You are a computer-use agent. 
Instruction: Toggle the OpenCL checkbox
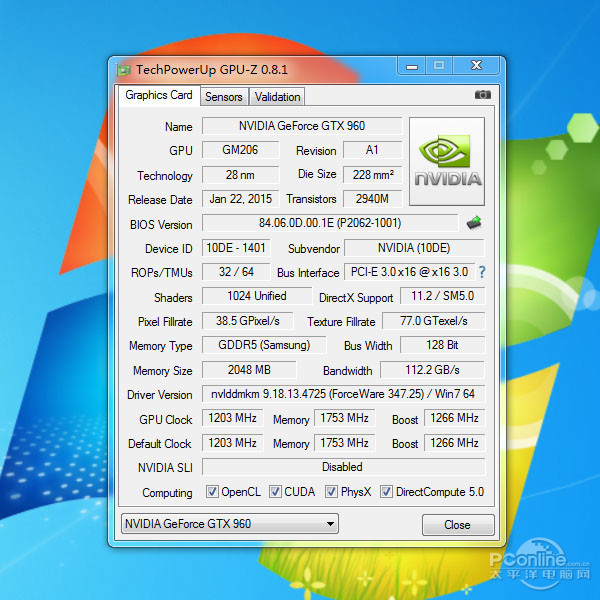click(212, 492)
